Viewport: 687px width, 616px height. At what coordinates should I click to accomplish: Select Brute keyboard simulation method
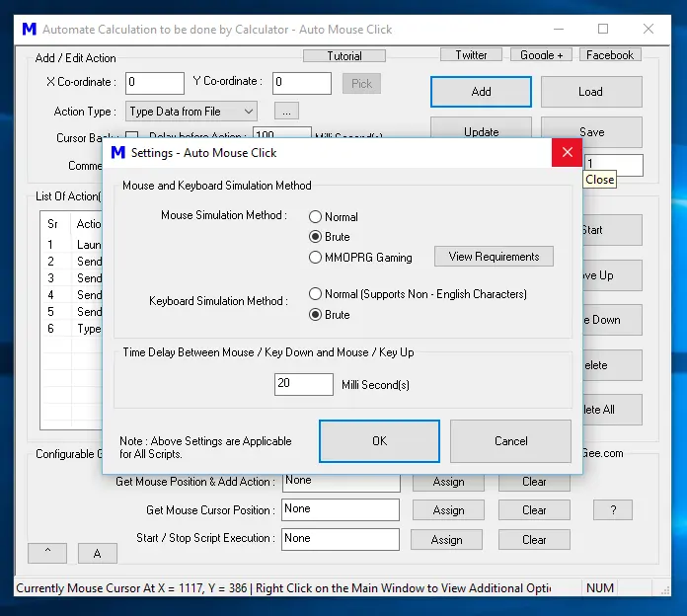tap(316, 315)
